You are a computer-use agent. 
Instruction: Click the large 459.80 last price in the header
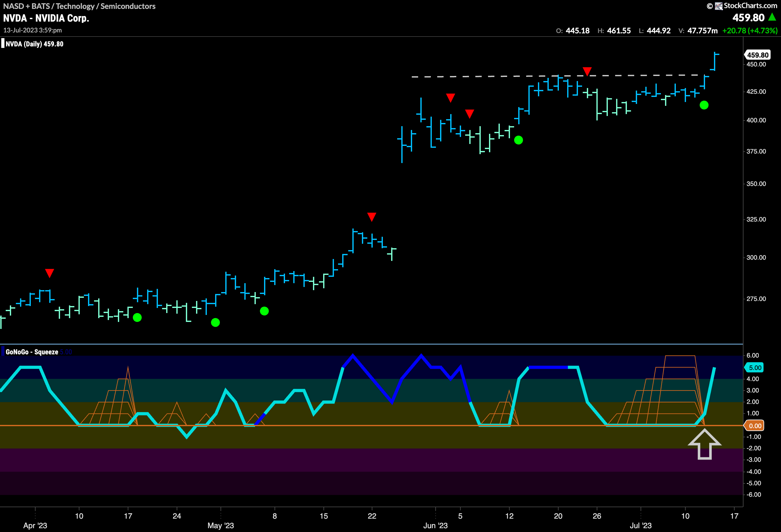coord(748,17)
